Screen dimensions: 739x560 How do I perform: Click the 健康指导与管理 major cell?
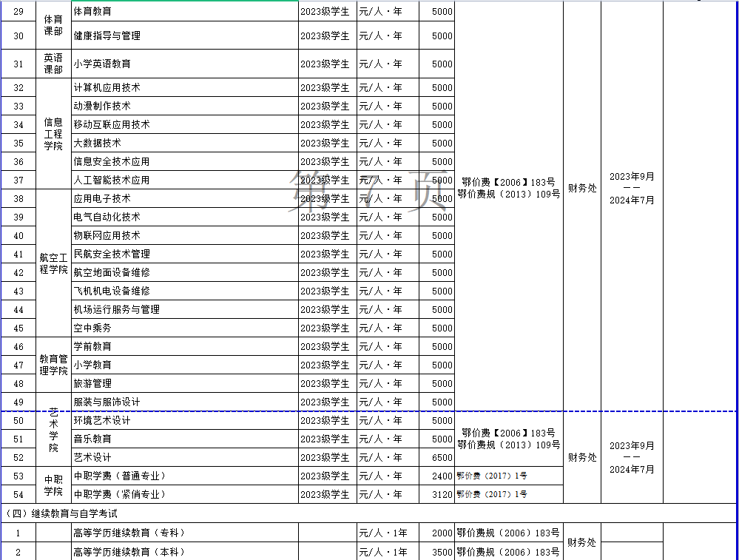tap(184, 36)
